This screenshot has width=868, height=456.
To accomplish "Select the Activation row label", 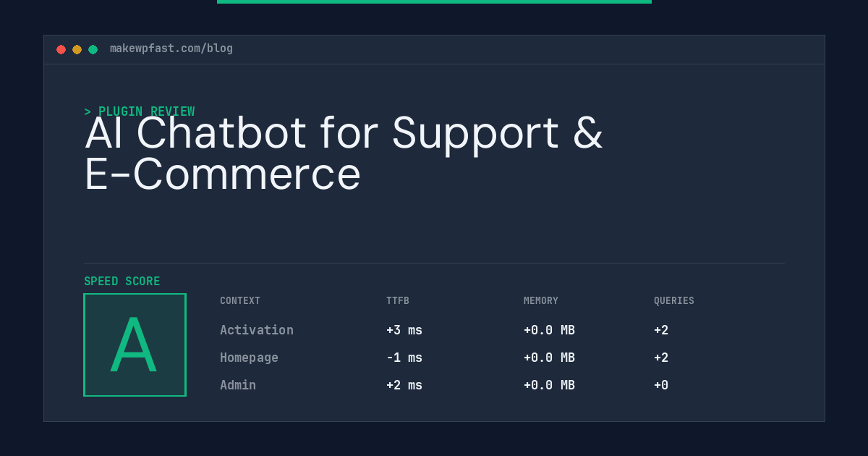I will coord(257,330).
